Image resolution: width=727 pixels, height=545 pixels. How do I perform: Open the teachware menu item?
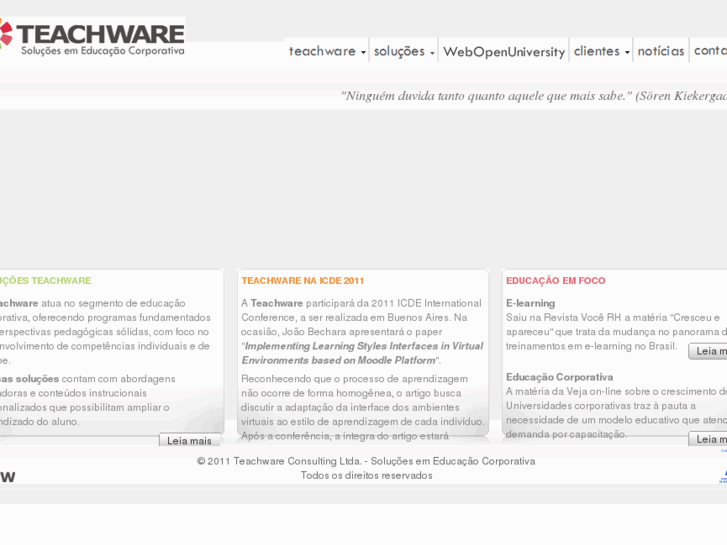(322, 51)
